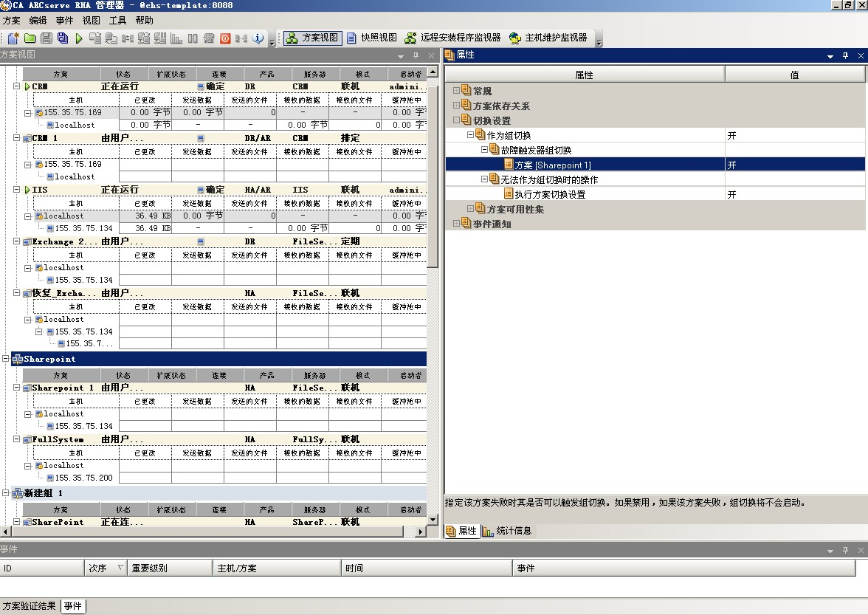868x615 pixels.
Task: Collapse the 切换设置 properties section
Action: [x=456, y=120]
